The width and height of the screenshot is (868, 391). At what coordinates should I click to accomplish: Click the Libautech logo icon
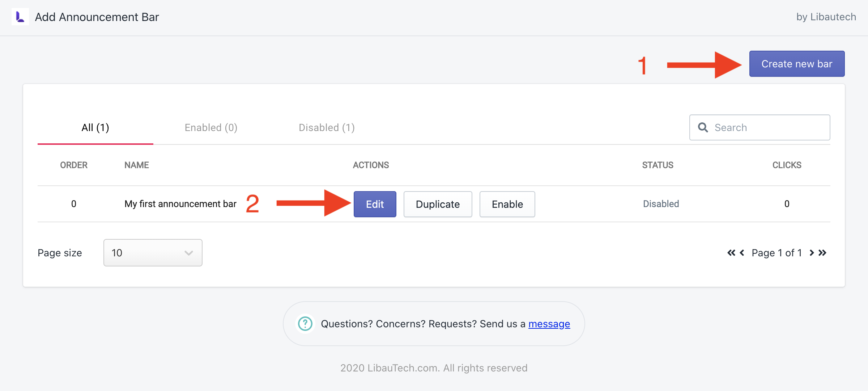coord(20,17)
